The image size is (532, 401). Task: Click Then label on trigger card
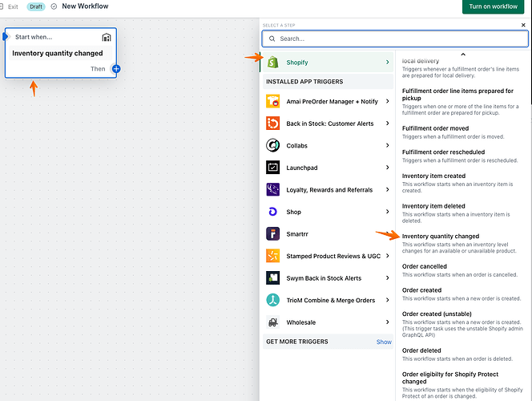[x=98, y=69]
